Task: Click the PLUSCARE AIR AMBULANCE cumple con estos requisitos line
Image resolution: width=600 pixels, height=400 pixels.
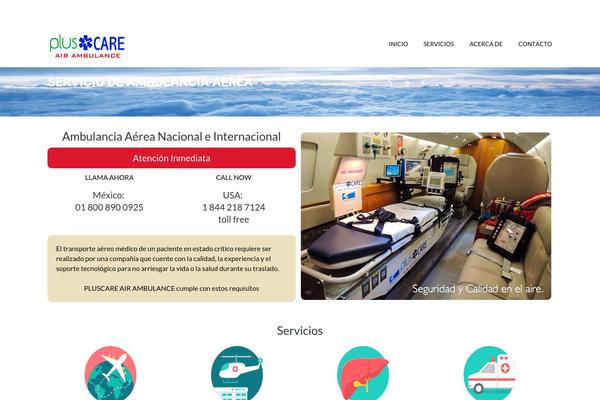Action: [x=171, y=288]
